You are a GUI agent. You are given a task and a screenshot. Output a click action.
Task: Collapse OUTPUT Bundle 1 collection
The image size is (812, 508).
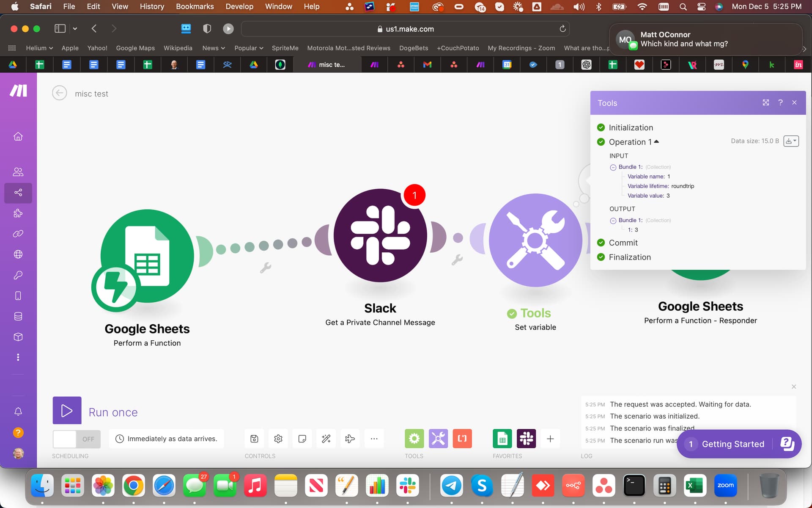coord(613,221)
